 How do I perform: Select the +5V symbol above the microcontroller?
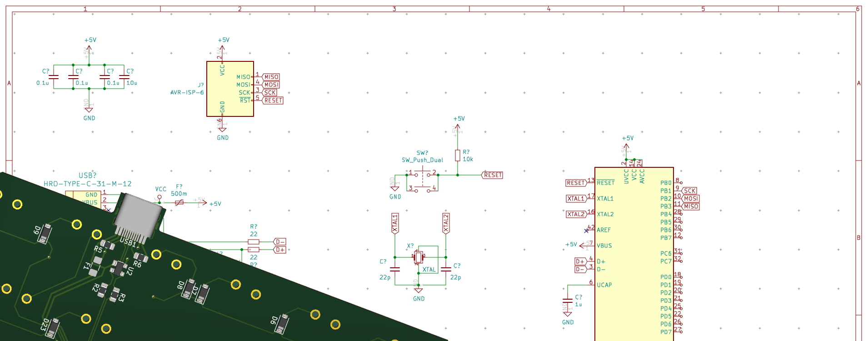pos(626,146)
